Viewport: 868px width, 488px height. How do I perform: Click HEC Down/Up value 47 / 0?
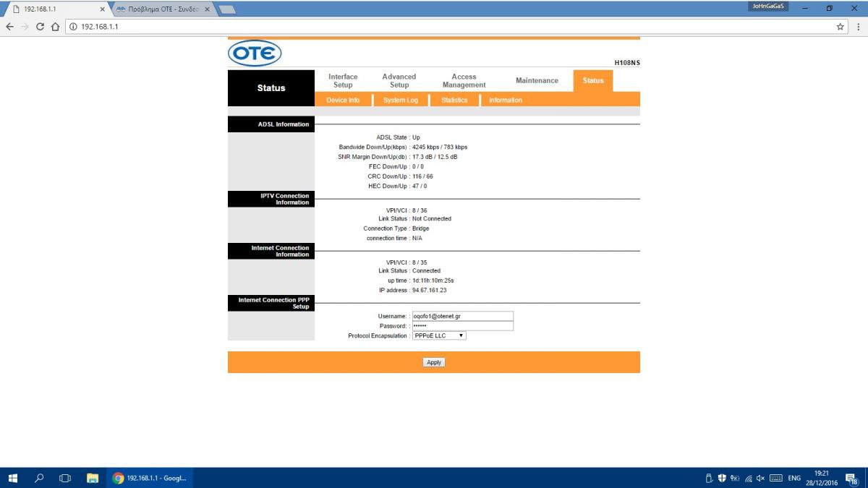tap(420, 187)
